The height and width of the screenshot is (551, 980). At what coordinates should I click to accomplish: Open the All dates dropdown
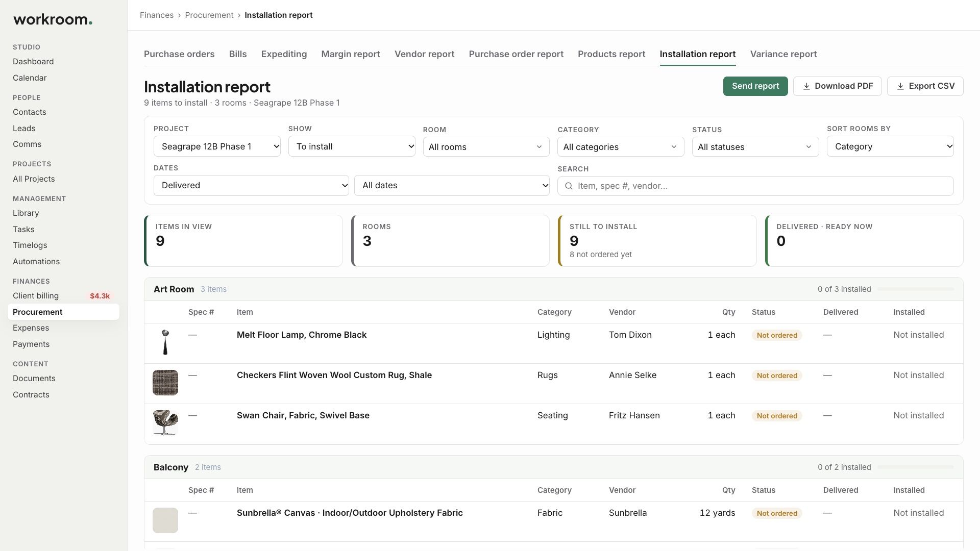[452, 185]
